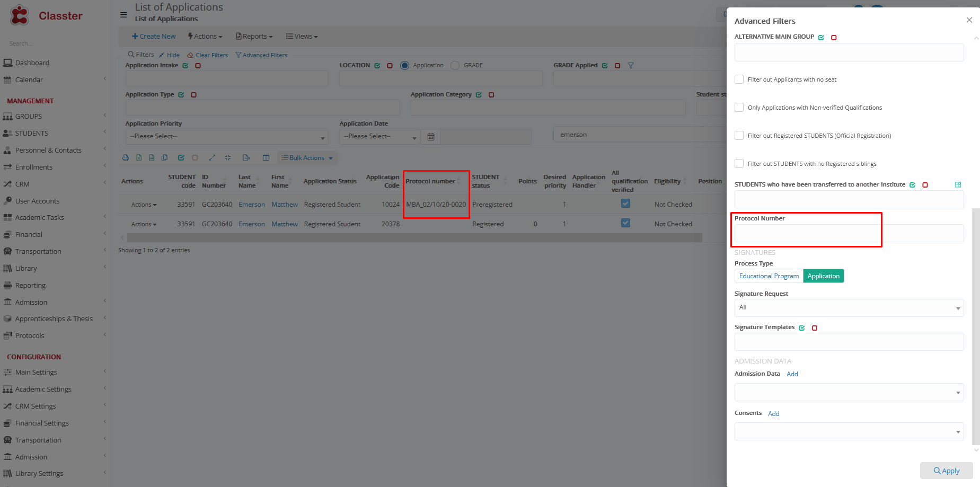980x487 pixels.
Task: Click the expand arrows fullscreen icon
Action: pos(212,158)
